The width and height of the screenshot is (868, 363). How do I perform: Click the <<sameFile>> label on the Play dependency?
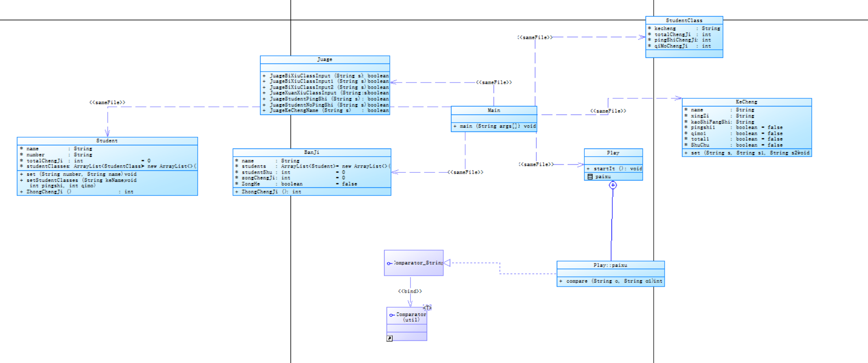[536, 164]
